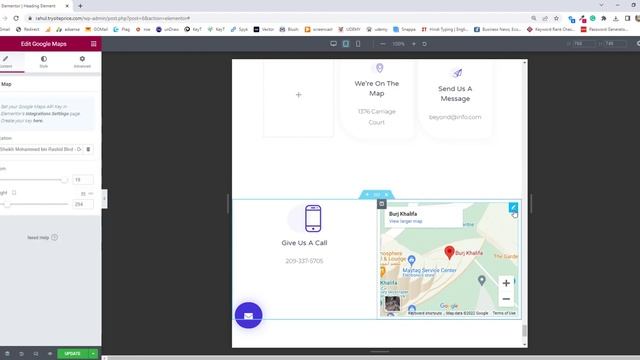Click the green UPDATE button

72,354
